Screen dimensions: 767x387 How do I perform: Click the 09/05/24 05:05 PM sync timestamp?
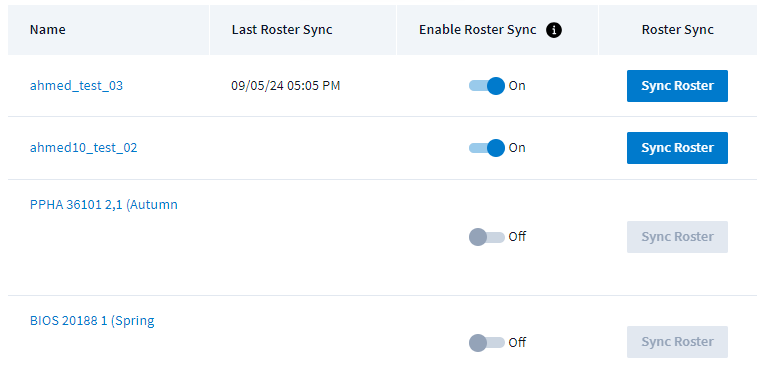point(286,86)
